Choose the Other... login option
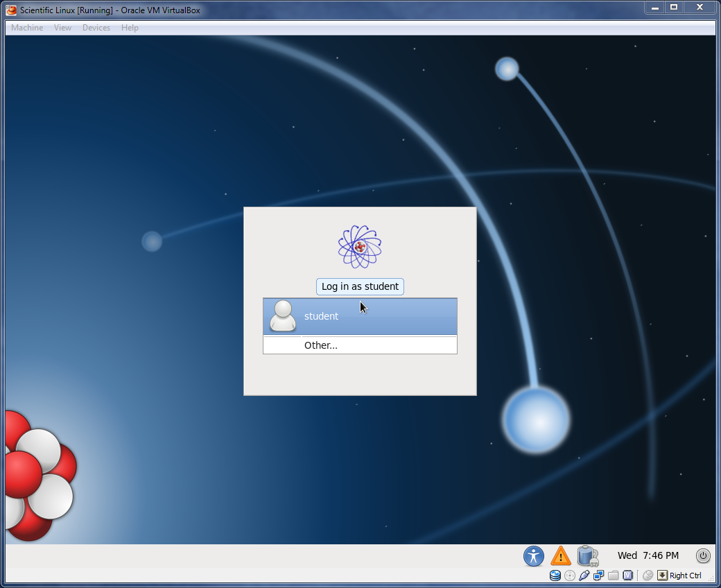 point(360,345)
